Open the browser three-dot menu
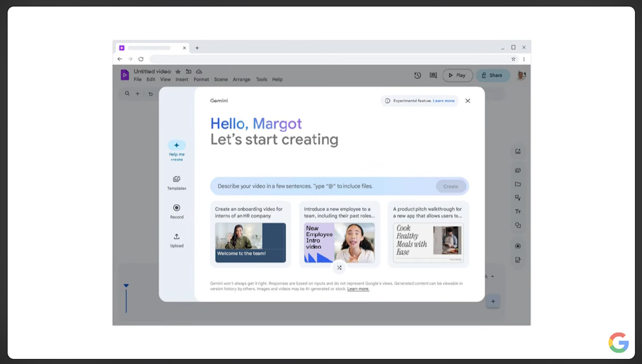The width and height of the screenshot is (642, 364). [524, 59]
